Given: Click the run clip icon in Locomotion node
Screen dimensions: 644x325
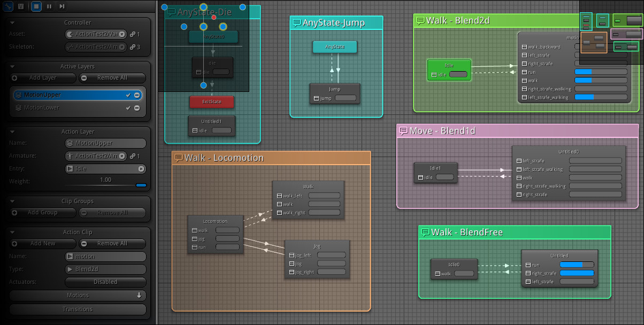Looking at the screenshot, I should pos(194,247).
